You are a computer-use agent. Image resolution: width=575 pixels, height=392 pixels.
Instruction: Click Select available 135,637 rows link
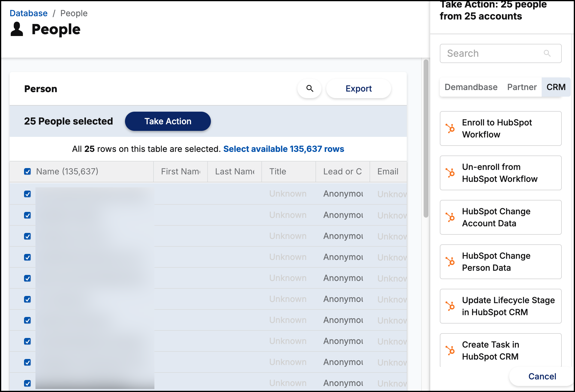(x=284, y=149)
